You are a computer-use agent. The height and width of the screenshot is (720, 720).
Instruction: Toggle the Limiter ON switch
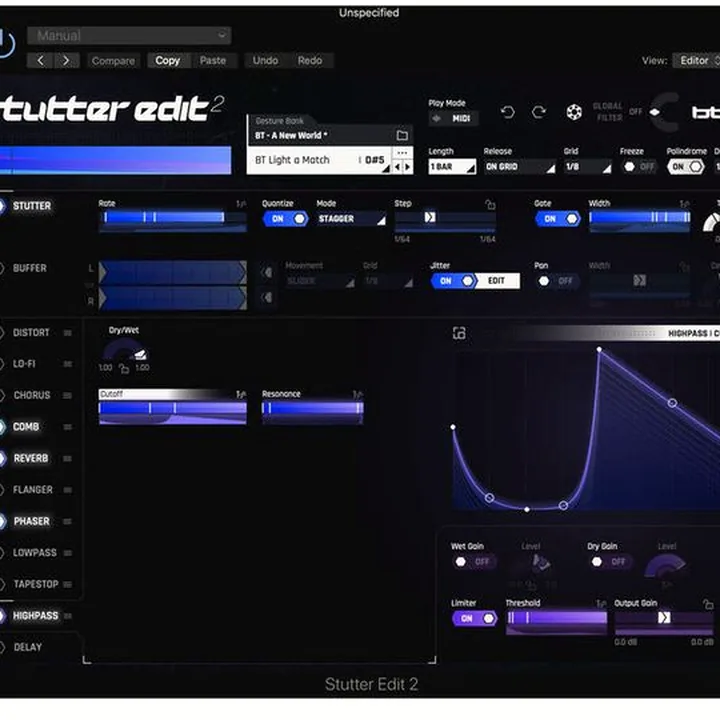pyautogui.click(x=474, y=619)
